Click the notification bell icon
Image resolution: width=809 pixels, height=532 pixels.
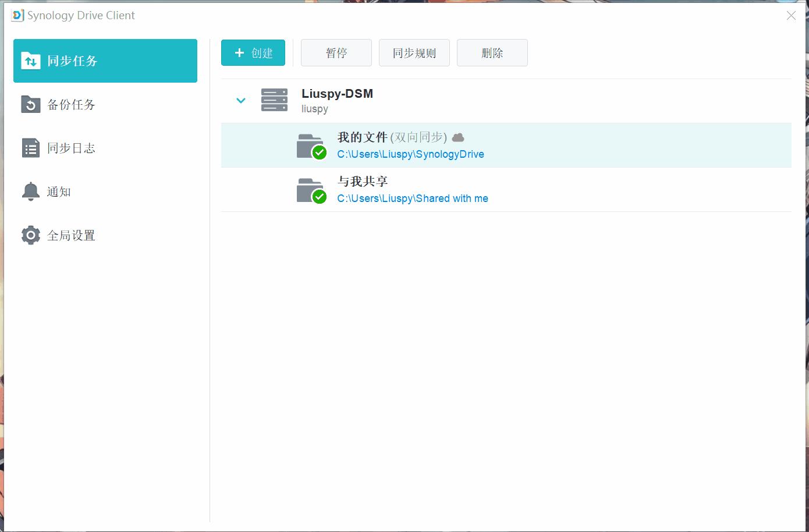pos(31,191)
